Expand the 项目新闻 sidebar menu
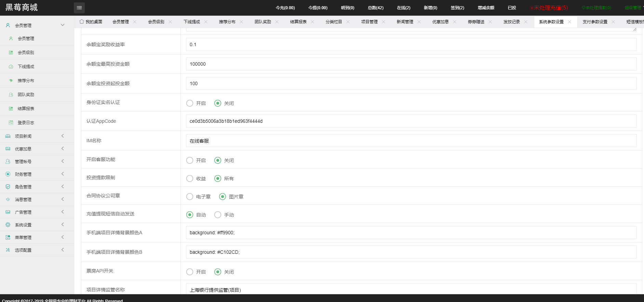644x302 pixels. point(63,136)
